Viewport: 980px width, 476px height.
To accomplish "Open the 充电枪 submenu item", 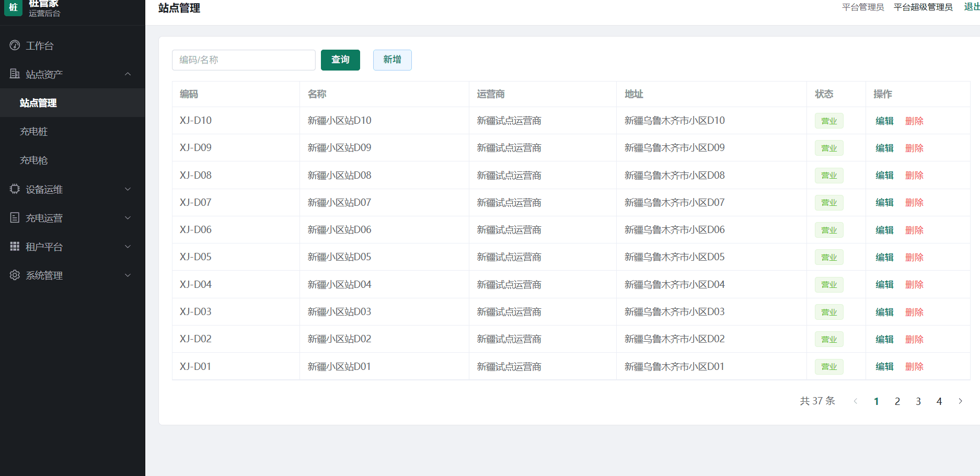I will (x=73, y=160).
